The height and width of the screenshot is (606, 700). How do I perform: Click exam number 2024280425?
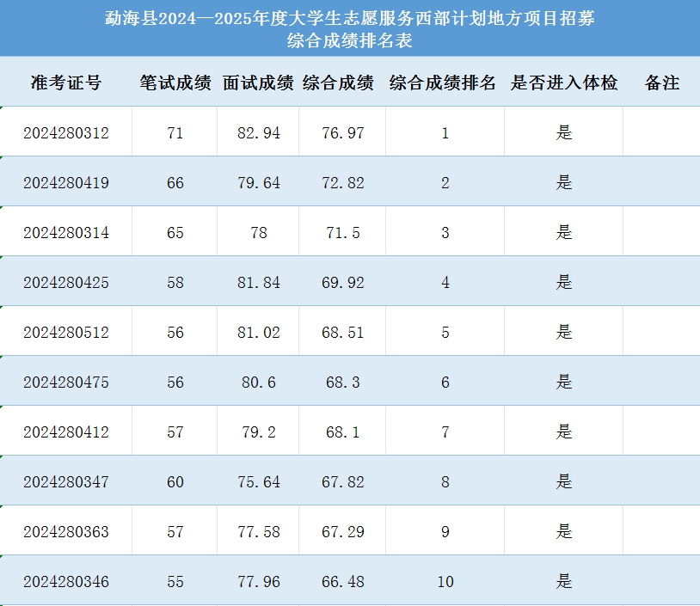point(66,283)
